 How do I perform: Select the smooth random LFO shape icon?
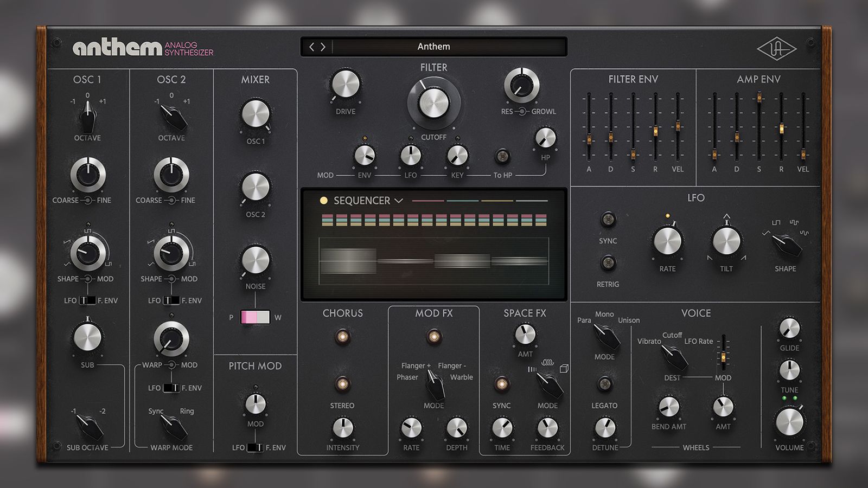[804, 233]
